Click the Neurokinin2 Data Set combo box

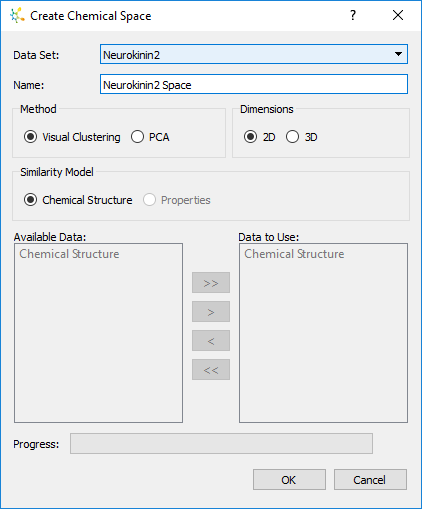click(x=254, y=54)
